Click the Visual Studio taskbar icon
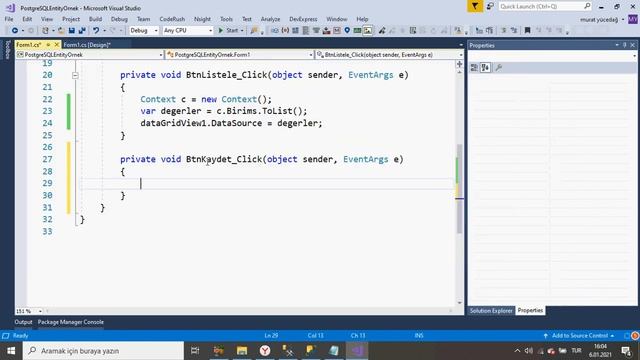 [x=357, y=351]
